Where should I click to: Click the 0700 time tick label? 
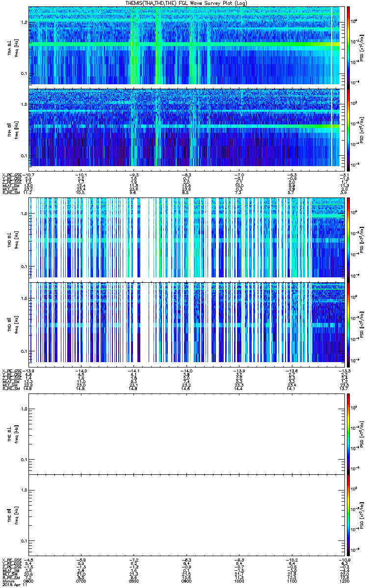(81, 580)
